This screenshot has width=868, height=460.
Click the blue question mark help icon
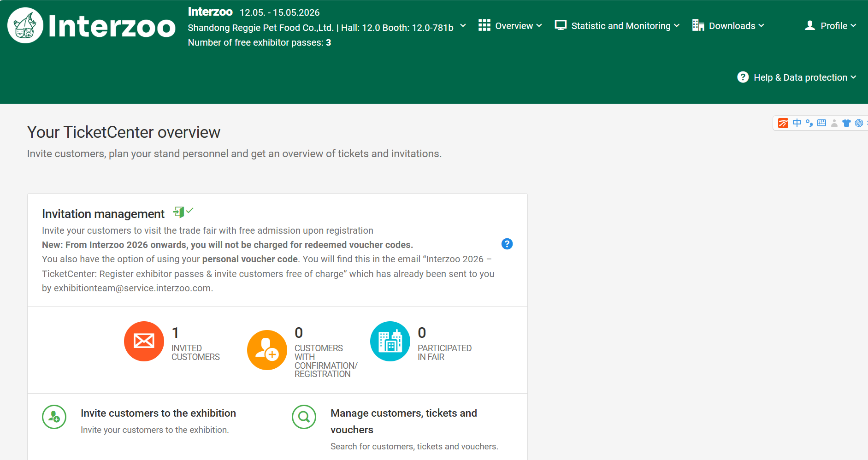coord(507,244)
